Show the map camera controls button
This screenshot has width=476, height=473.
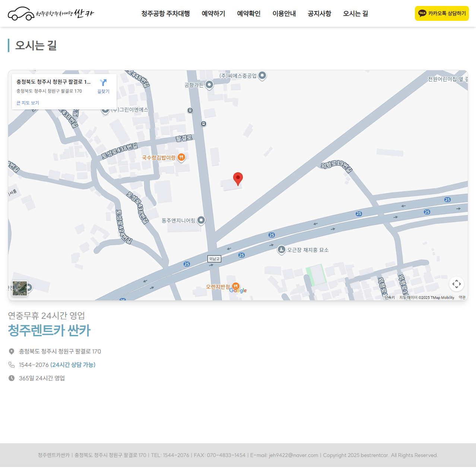click(x=457, y=284)
